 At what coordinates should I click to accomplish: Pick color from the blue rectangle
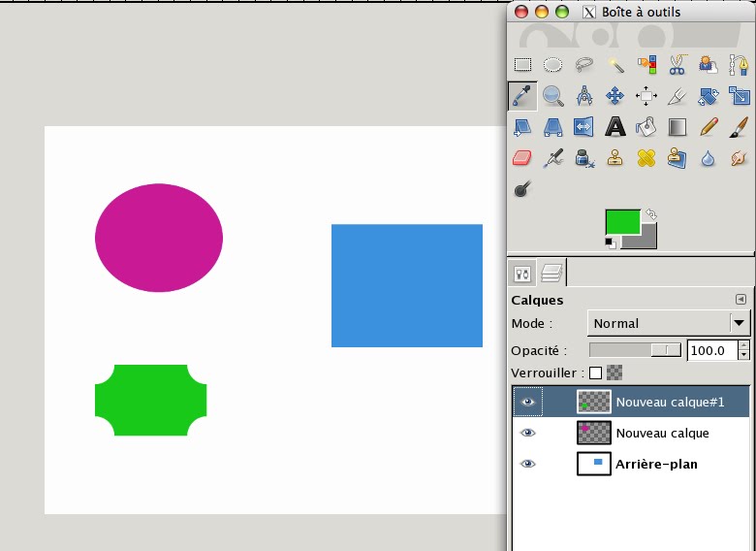point(407,285)
